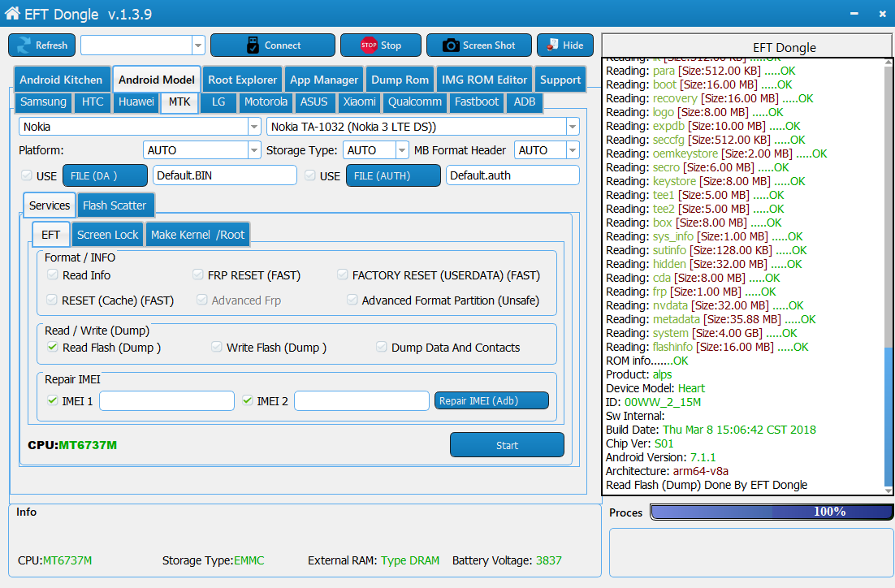Viewport: 895px width, 588px height.
Task: Check Dump Data And Contacts option
Action: 381,347
